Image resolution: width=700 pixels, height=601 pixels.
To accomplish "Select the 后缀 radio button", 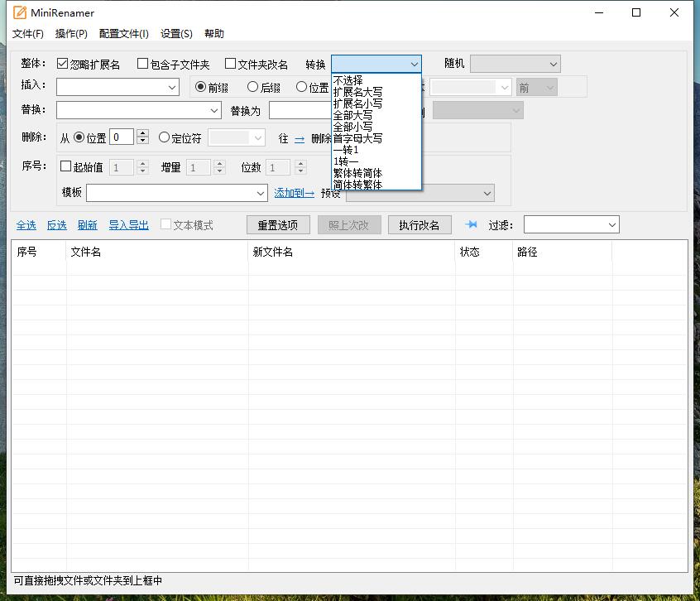I will coord(252,87).
